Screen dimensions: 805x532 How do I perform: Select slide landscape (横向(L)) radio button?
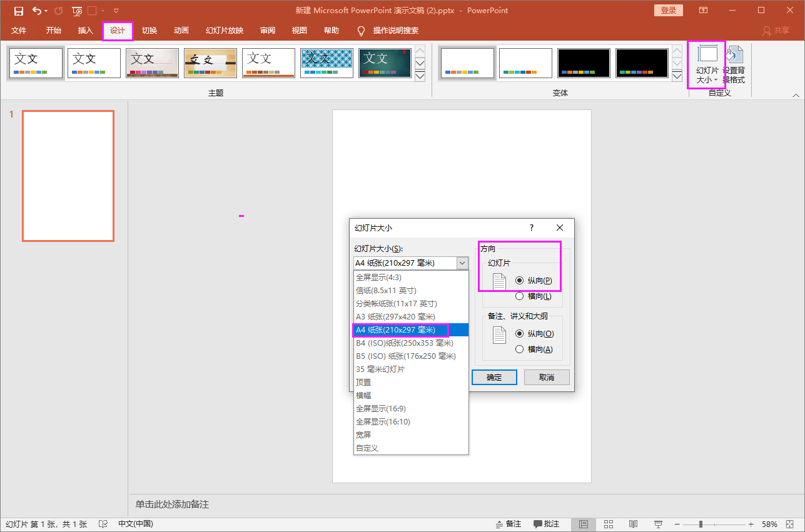(x=519, y=296)
